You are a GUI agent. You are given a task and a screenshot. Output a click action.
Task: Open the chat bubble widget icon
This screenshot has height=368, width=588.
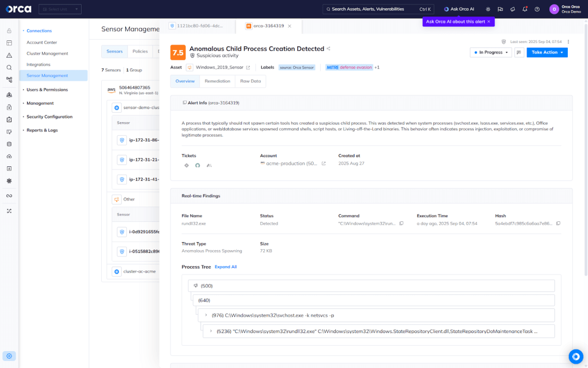576,357
